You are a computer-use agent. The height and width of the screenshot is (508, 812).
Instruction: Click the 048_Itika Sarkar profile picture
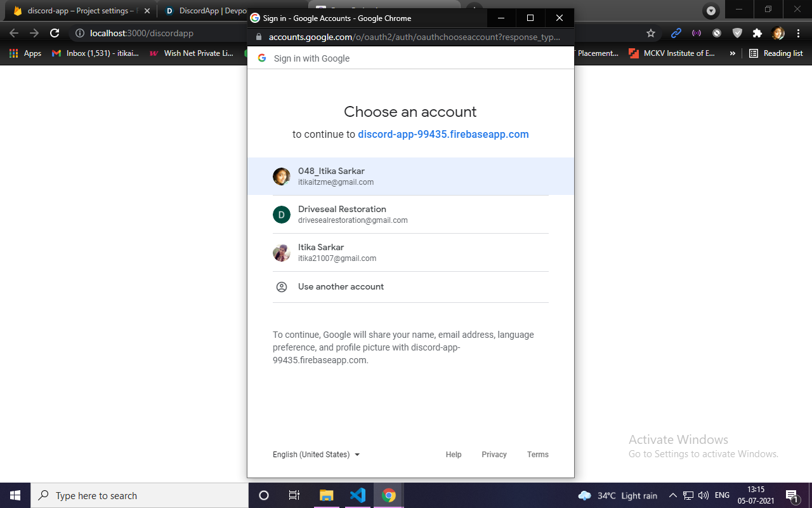[282, 177]
